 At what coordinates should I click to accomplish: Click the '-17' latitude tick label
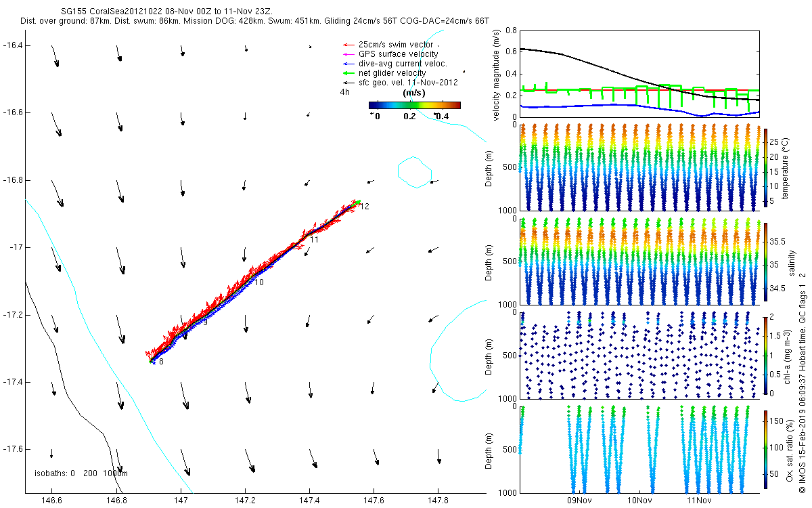pos(16,248)
